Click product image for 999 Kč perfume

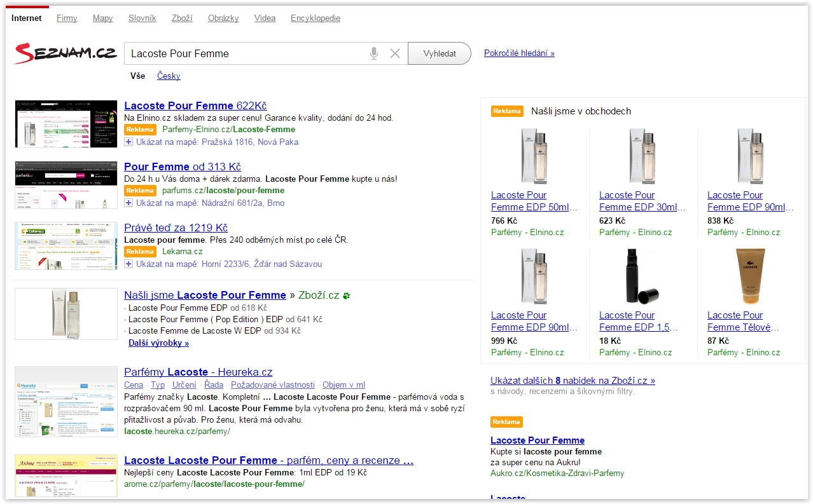tap(534, 276)
